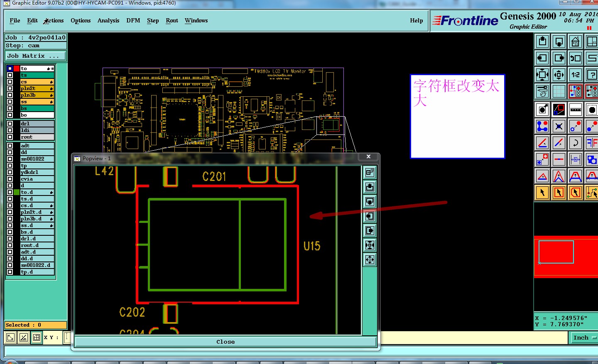Open the Options menu
The height and width of the screenshot is (364, 598).
click(81, 21)
